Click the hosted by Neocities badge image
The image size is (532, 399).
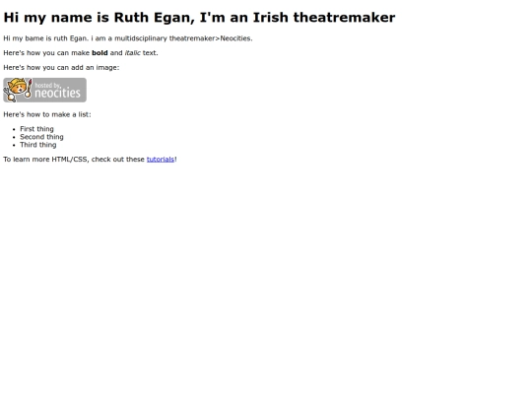pyautogui.click(x=44, y=90)
